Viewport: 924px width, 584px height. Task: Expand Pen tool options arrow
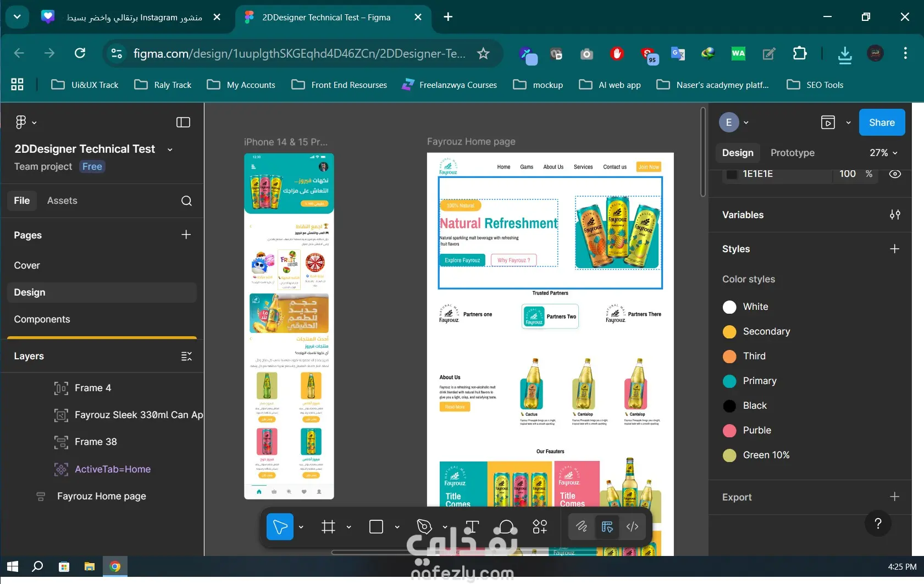click(445, 527)
